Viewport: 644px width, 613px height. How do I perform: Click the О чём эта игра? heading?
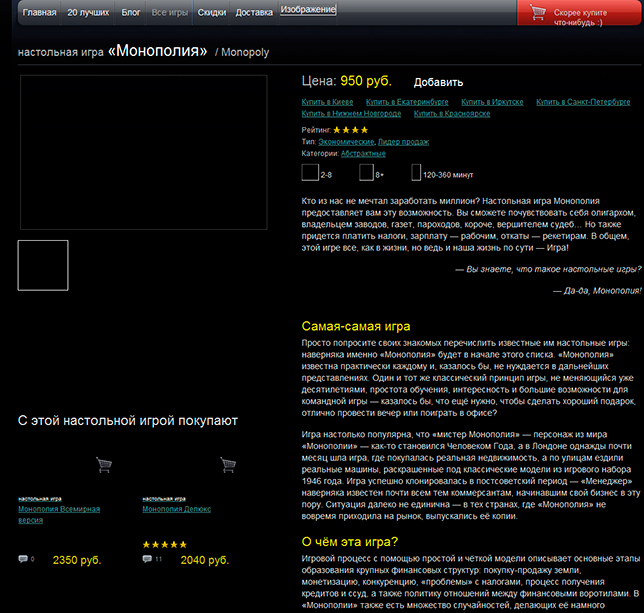coord(350,542)
